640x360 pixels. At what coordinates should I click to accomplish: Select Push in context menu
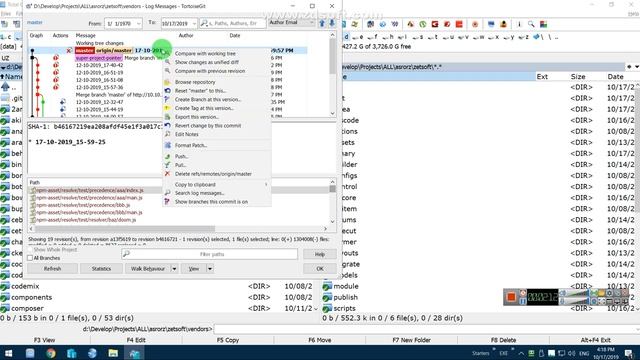tap(181, 156)
